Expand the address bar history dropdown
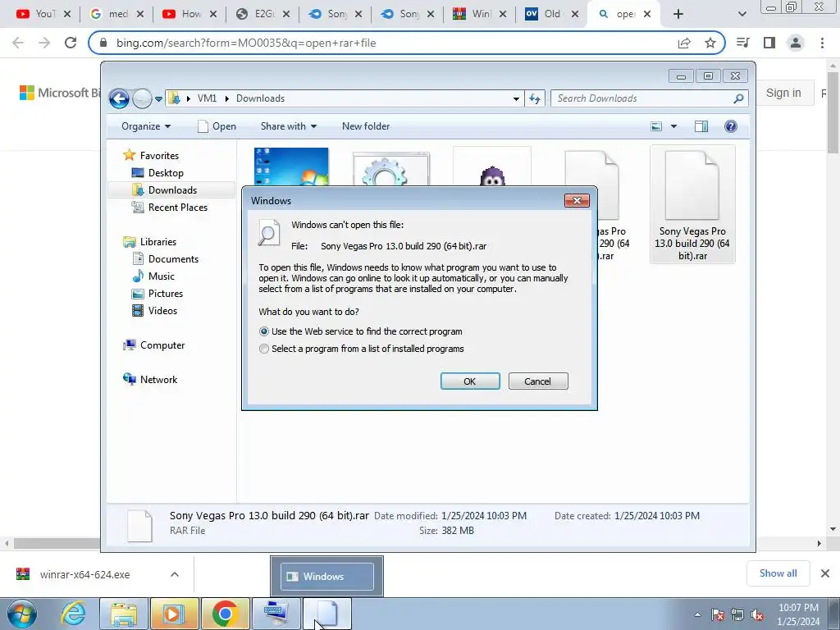 click(x=516, y=98)
